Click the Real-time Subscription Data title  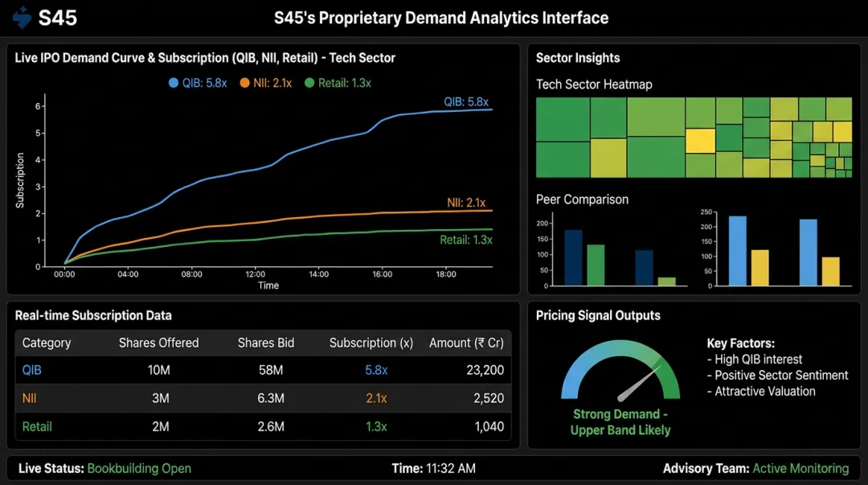93,316
